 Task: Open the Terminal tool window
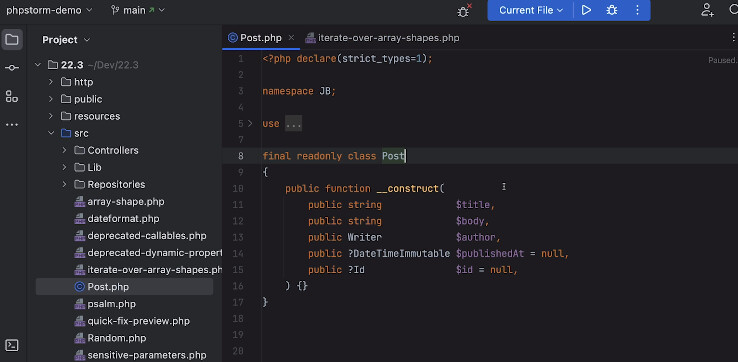tap(12, 345)
